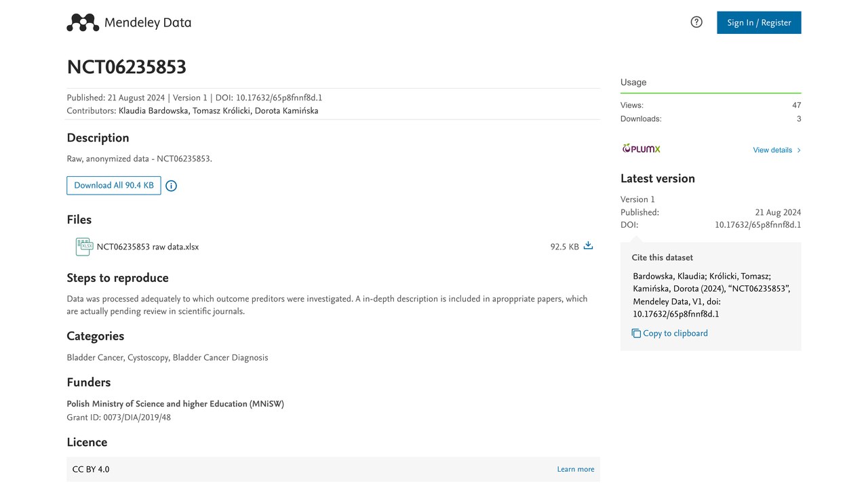Open the help question mark icon

pyautogui.click(x=696, y=22)
